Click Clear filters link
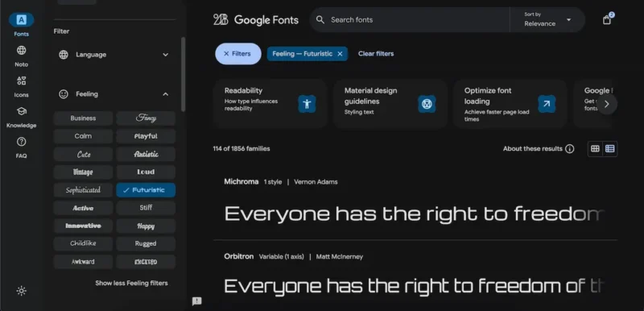Screen dimensions: 644x311 [376, 54]
